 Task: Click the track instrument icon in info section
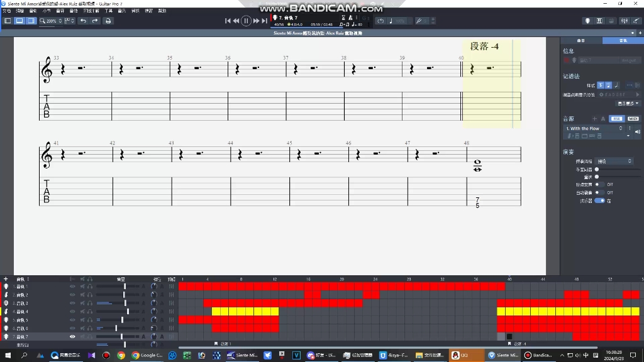[x=574, y=60]
